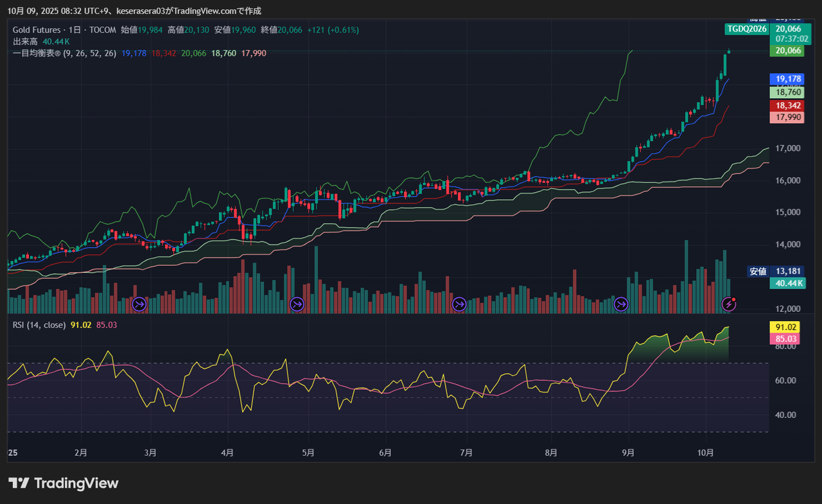The image size is (822, 504).
Task: Click the pink 17,990 price scale label
Action: 787,117
